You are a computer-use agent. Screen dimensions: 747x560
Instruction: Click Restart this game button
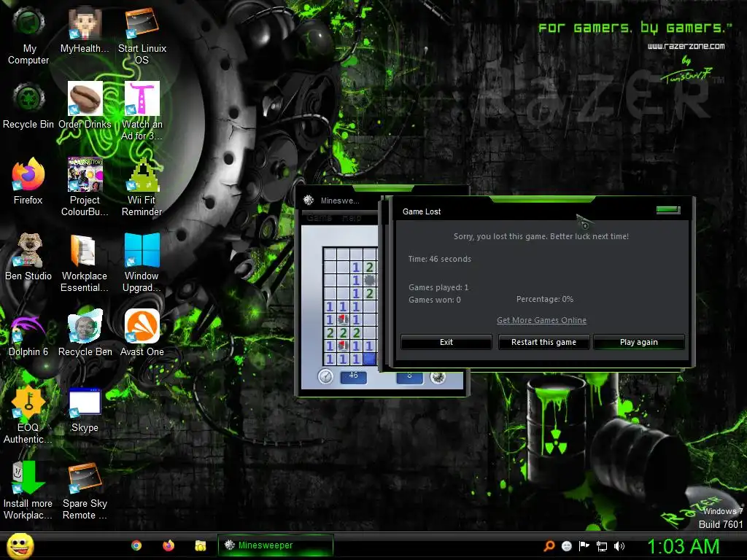click(543, 342)
